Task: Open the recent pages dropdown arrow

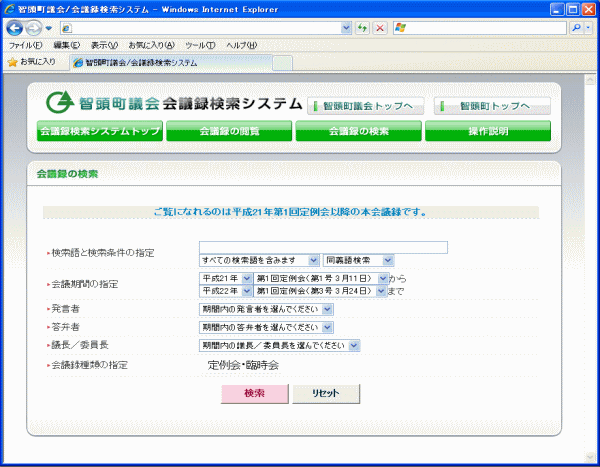Action: pos(49,28)
